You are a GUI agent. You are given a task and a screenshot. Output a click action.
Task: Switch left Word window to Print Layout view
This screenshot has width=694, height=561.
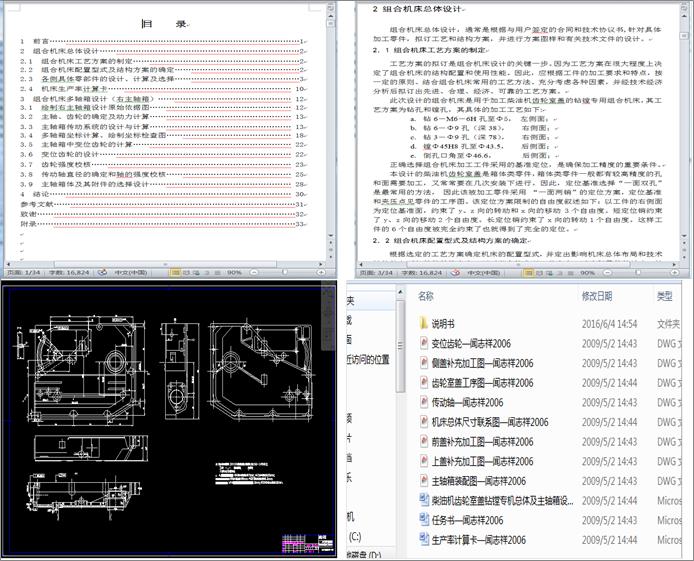[175, 273]
